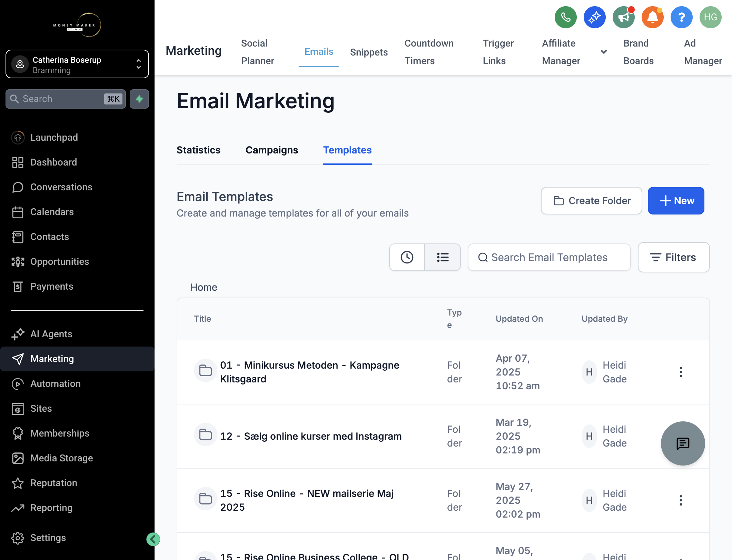Click the green phone dialer icon
Screen dimensions: 732x560
tap(565, 17)
